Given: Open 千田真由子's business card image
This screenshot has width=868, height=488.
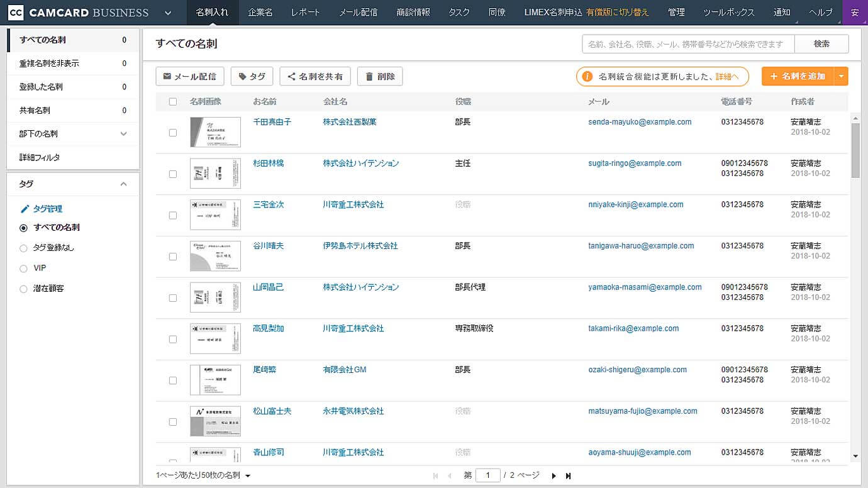Looking at the screenshot, I should pyautogui.click(x=215, y=132).
